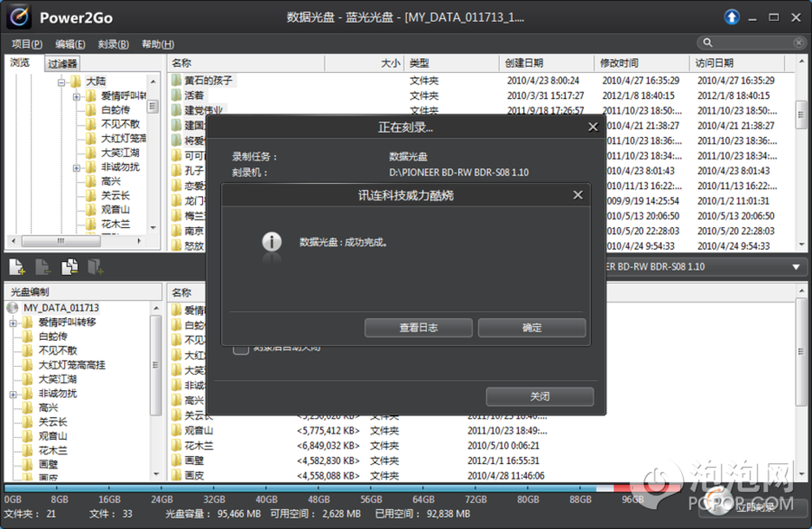Viewport: 812px width, 529px height.
Task: Switch to the 过滤器 tab
Action: click(63, 63)
